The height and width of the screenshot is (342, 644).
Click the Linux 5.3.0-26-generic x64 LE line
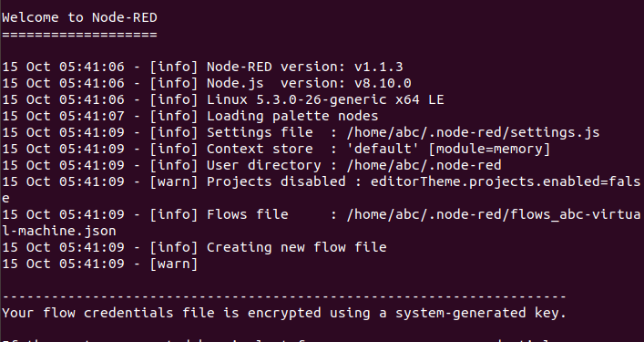[x=325, y=100]
